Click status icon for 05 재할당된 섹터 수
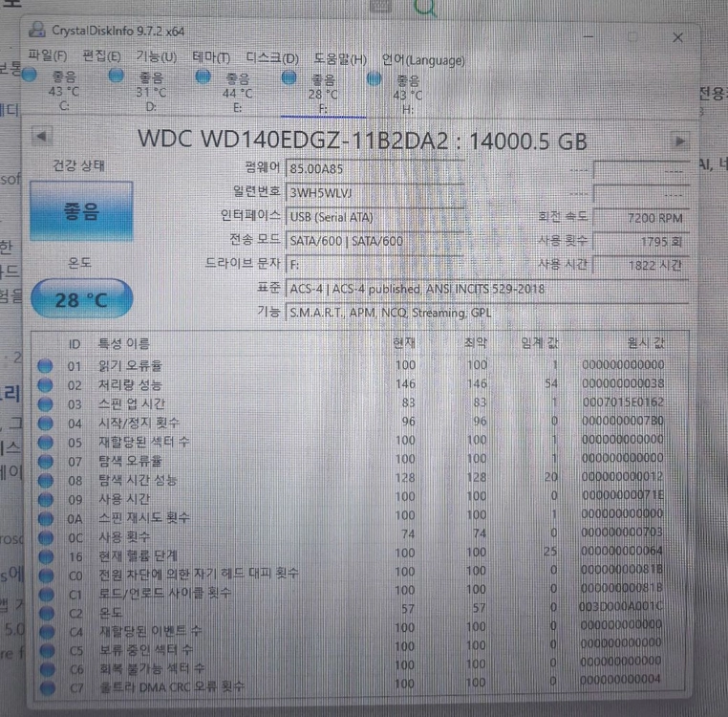 pyautogui.click(x=46, y=442)
